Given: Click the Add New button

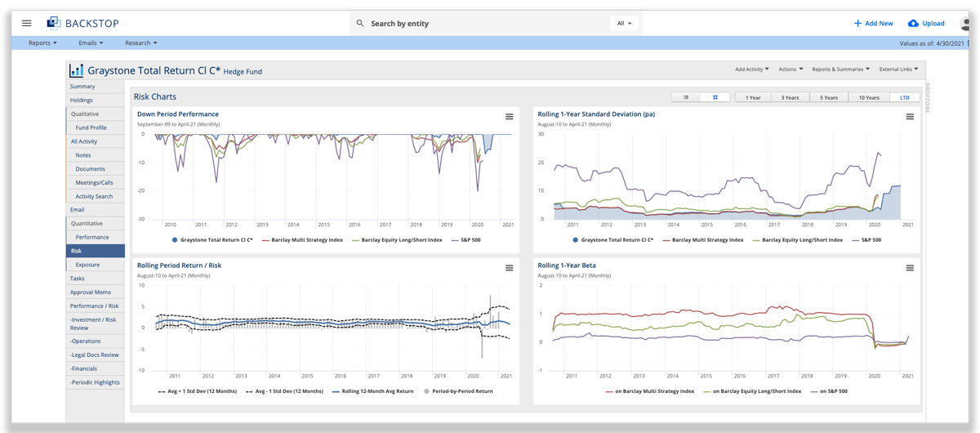Looking at the screenshot, I should pos(874,24).
